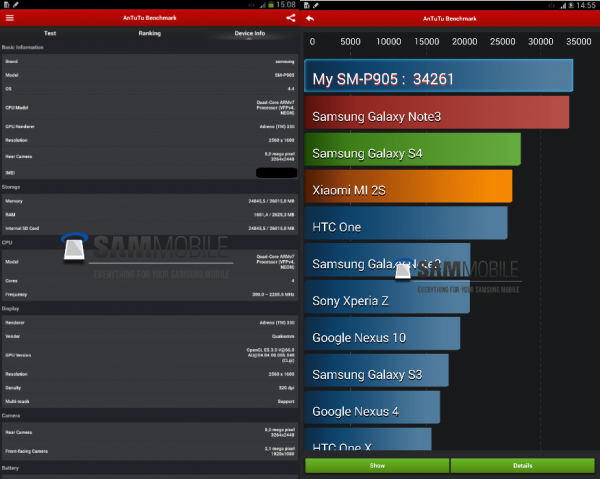Select the Google Nexus 4 ranking bar
Viewport: 600px width, 479px height.
point(372,407)
